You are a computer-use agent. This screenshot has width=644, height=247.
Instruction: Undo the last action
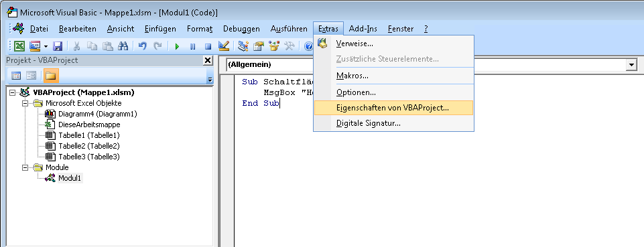point(143,46)
